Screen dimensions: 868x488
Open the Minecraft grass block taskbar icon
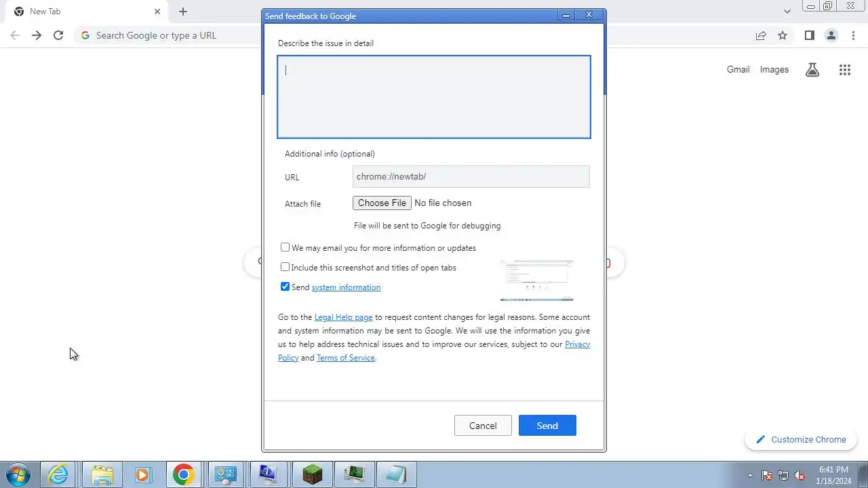tap(312, 474)
